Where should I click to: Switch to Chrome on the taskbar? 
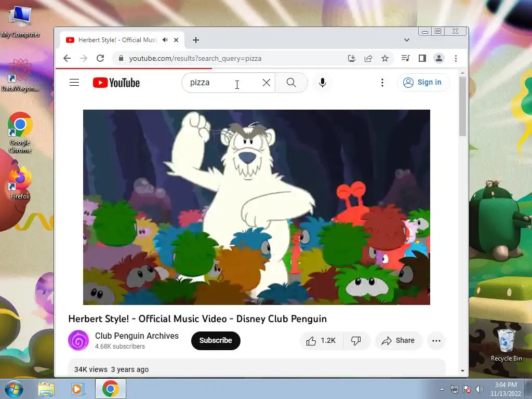(111, 389)
